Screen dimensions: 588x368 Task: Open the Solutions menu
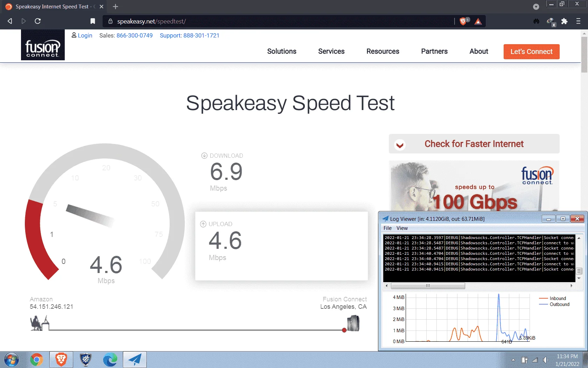pyautogui.click(x=282, y=51)
